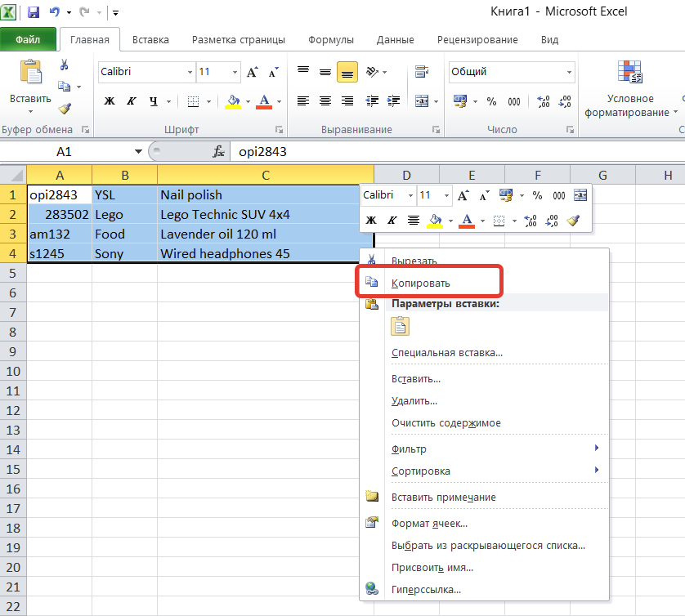Click merge cells icon in mini toolbar

(x=580, y=195)
